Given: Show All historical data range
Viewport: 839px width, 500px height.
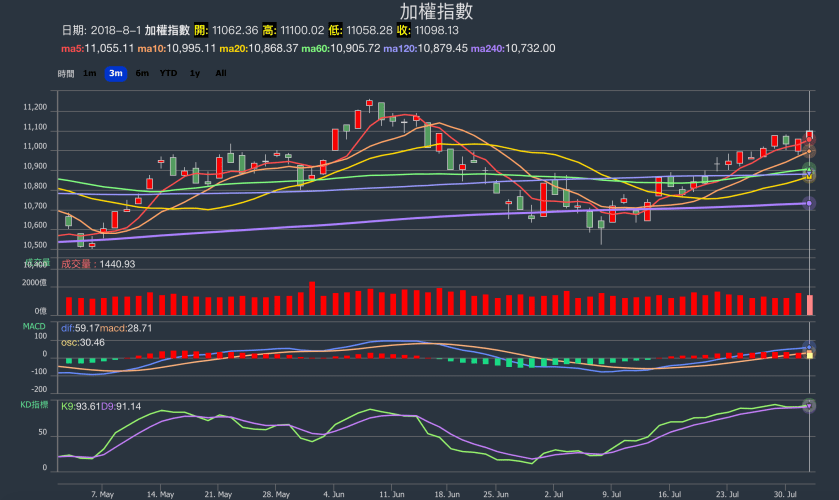Looking at the screenshot, I should tap(220, 73).
